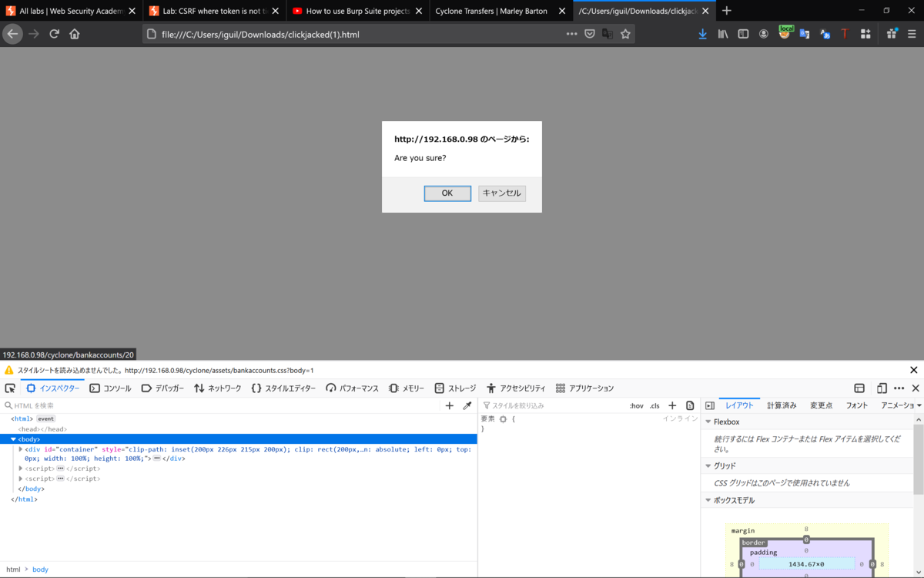Open the インスペクター devtools tab

tap(53, 388)
